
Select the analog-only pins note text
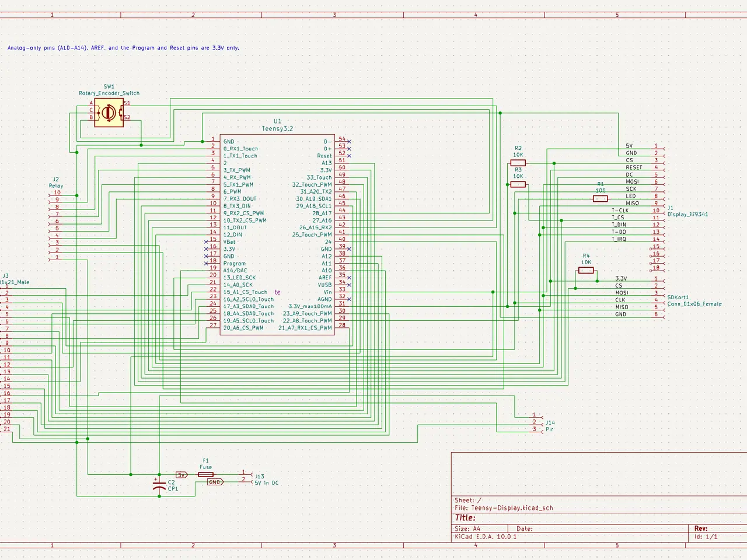coord(123,48)
